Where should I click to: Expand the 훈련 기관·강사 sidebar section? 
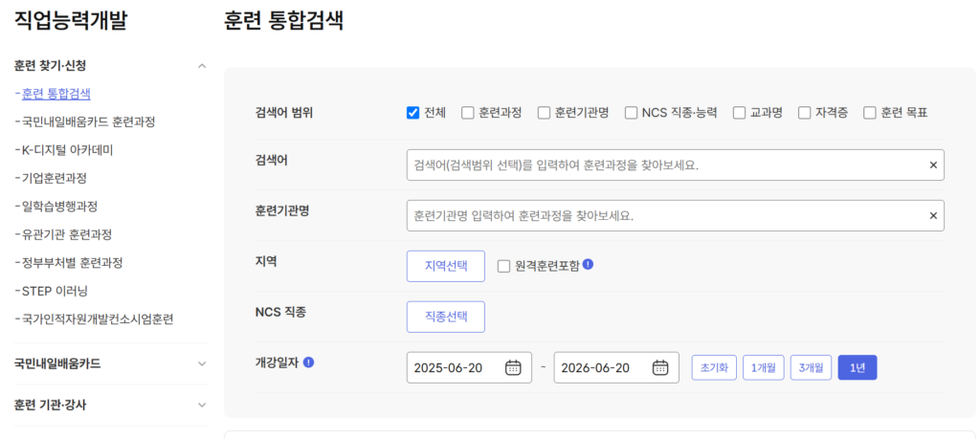tap(201, 405)
